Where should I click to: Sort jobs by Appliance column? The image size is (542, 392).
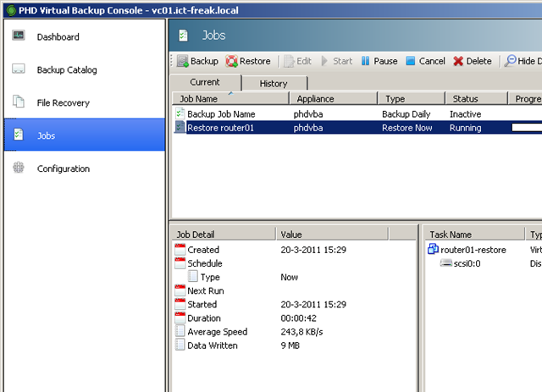click(x=332, y=98)
